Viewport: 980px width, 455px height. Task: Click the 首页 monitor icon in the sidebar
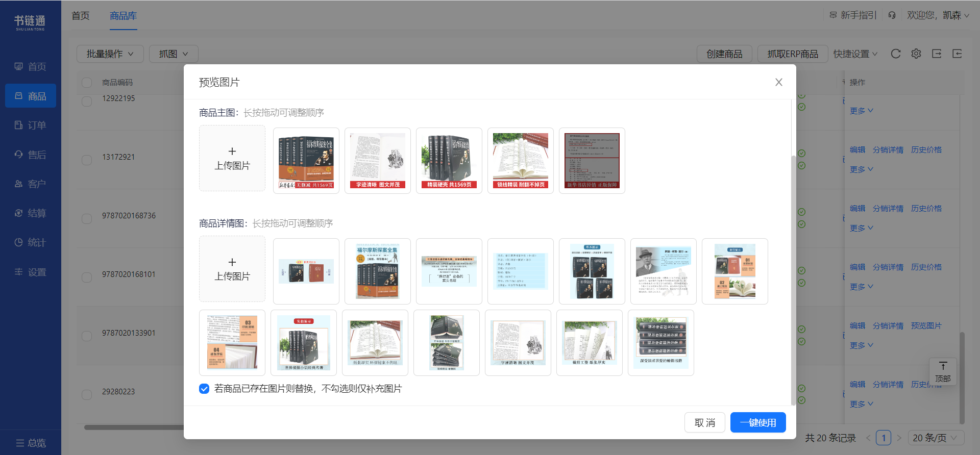(19, 66)
